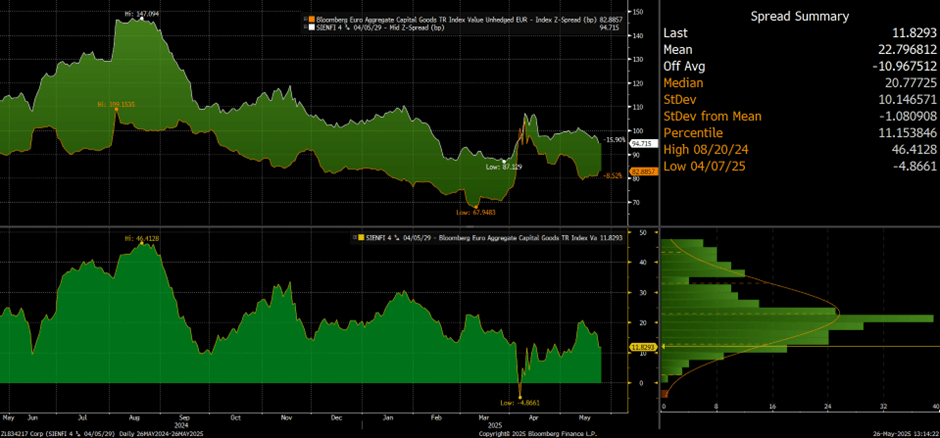This screenshot has width=940, height=438.
Task: Click the 150 tick on upper chart y-axis
Action: click(638, 12)
